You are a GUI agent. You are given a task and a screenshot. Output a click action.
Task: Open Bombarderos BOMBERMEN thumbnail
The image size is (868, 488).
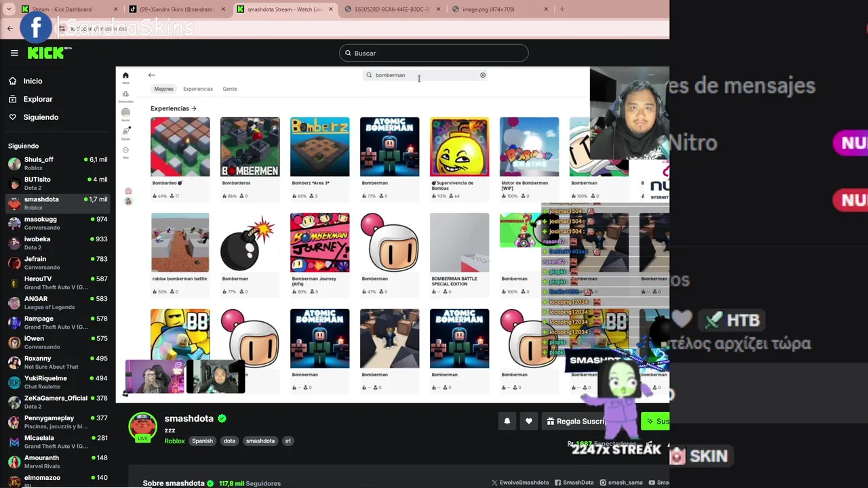[250, 147]
